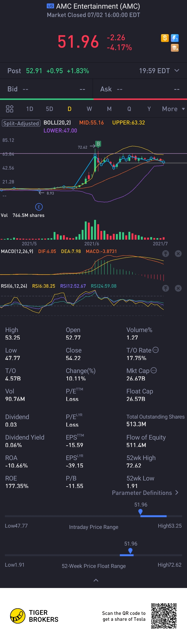
Task: Tap the RSI(6,12,24) indicator label
Action: tap(14, 286)
